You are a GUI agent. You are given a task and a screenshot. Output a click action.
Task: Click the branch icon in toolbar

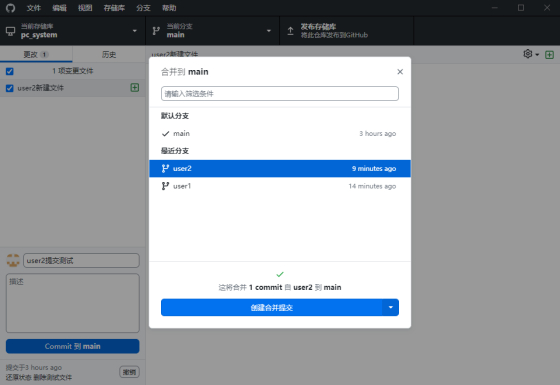[x=156, y=31]
